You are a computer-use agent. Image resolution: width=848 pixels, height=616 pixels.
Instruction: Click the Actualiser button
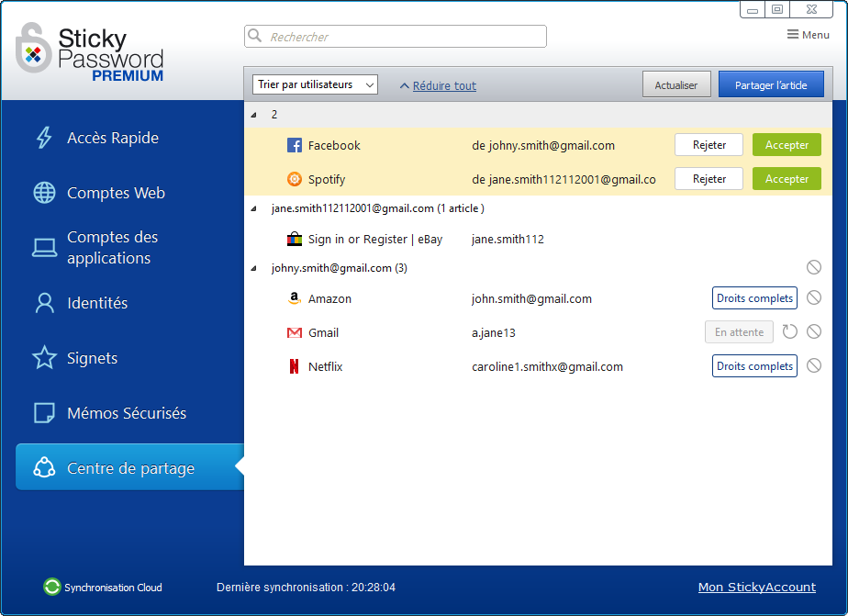(676, 84)
